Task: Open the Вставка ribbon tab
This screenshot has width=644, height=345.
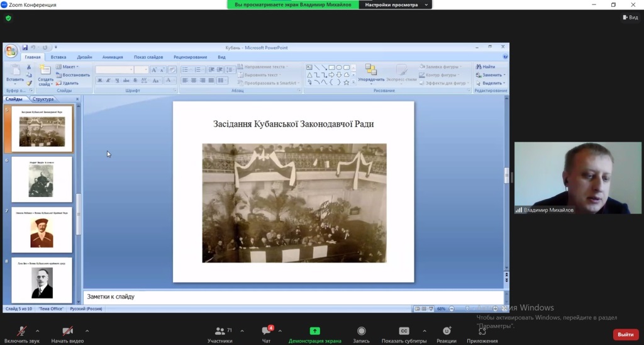Action: 58,57
